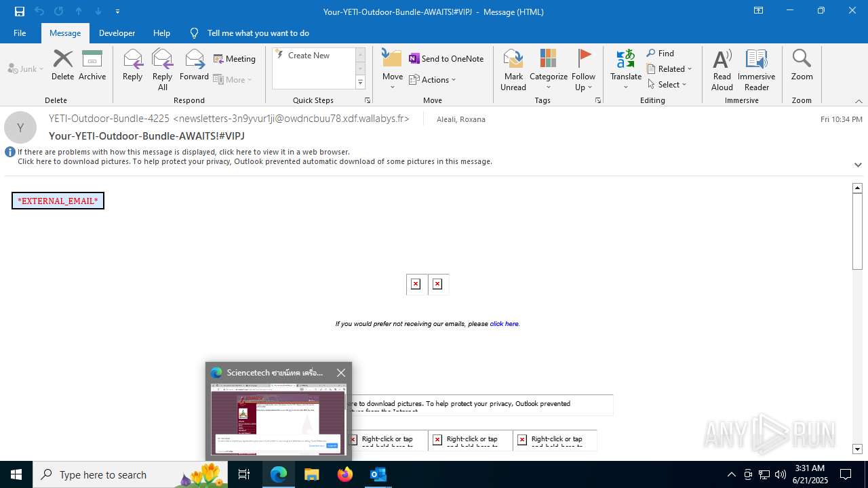Open the Actions dropdown
This screenshot has width=868, height=488.
433,79
